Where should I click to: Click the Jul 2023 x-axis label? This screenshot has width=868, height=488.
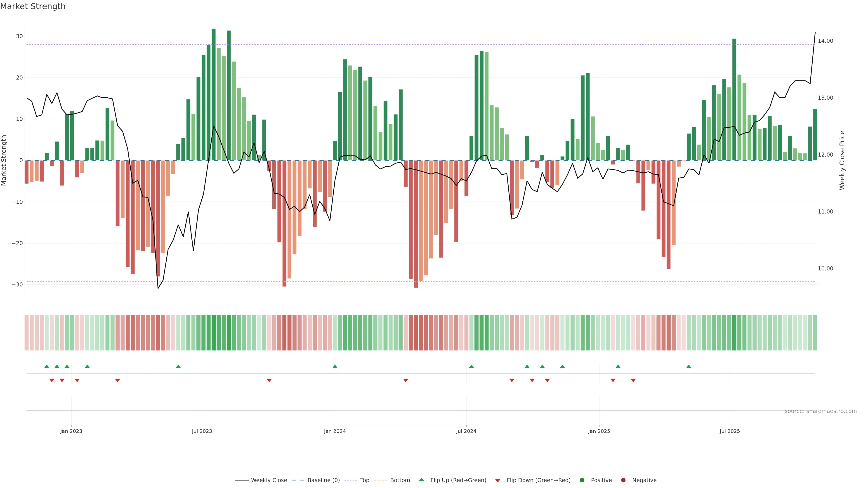tap(202, 431)
